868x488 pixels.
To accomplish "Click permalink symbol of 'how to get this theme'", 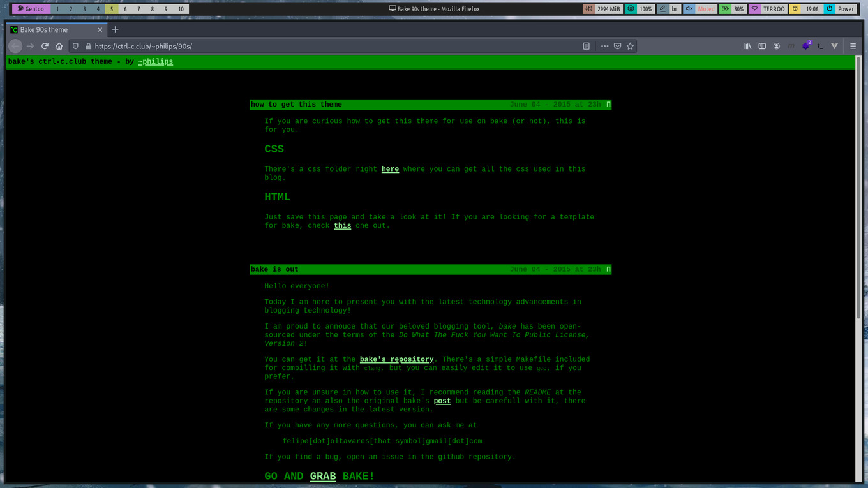I will coord(608,105).
